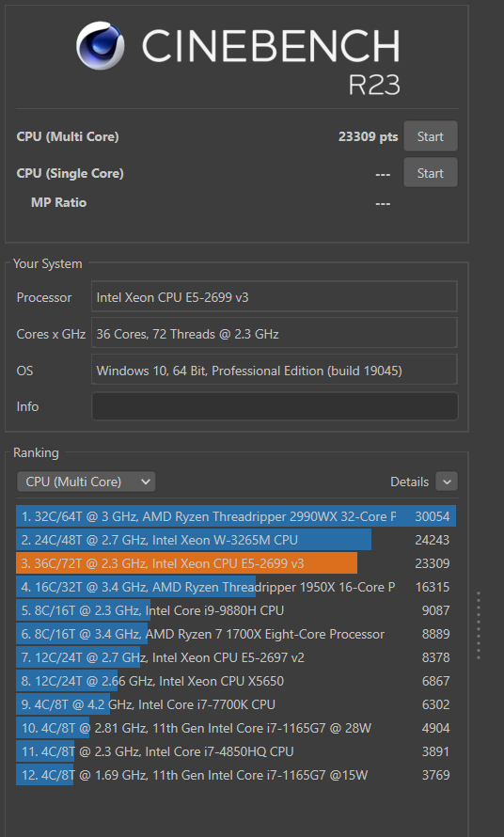Select the Cores x GHz field
The height and width of the screenshot is (837, 504).
pos(275,334)
